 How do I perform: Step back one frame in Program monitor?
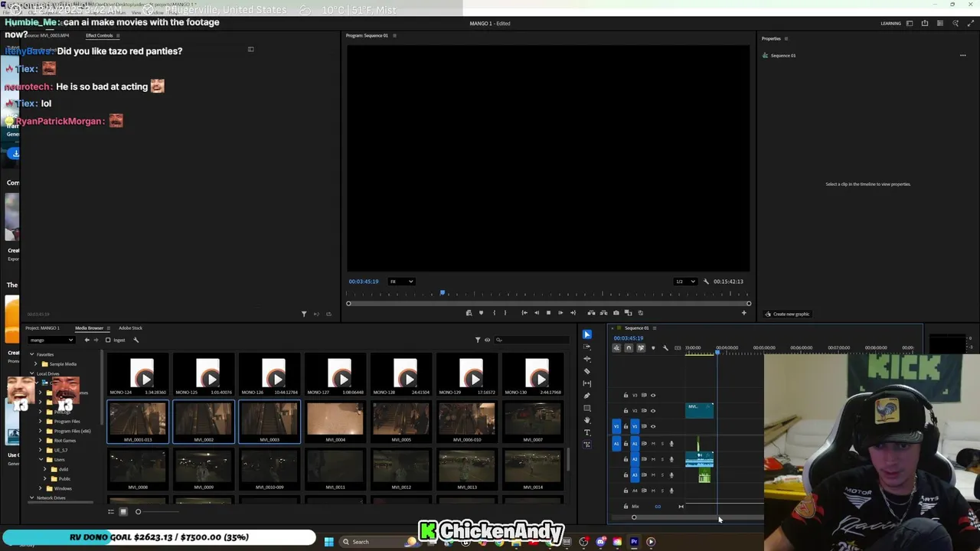coord(537,312)
